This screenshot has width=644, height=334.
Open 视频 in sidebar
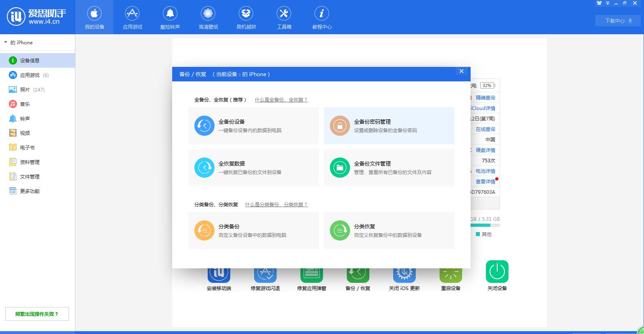(38, 133)
